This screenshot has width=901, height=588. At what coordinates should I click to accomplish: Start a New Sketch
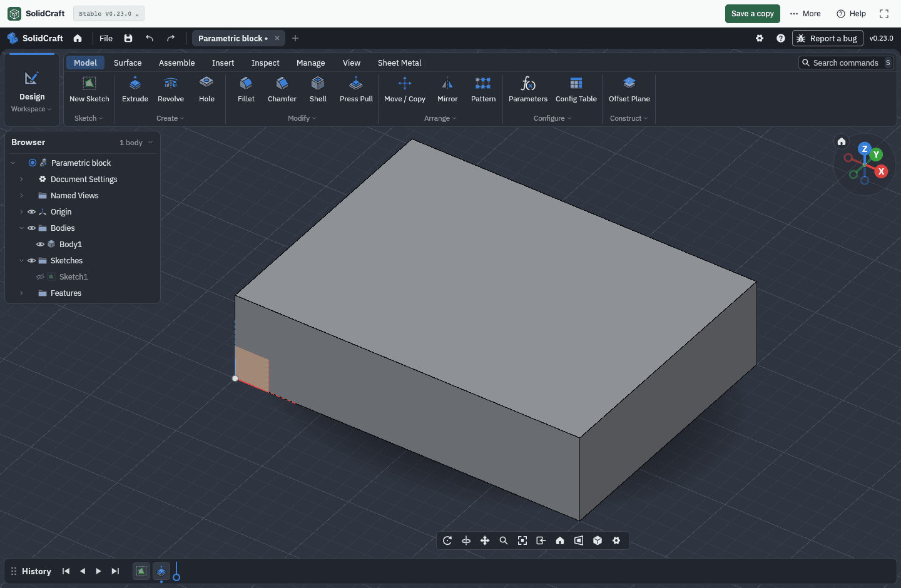click(x=89, y=89)
